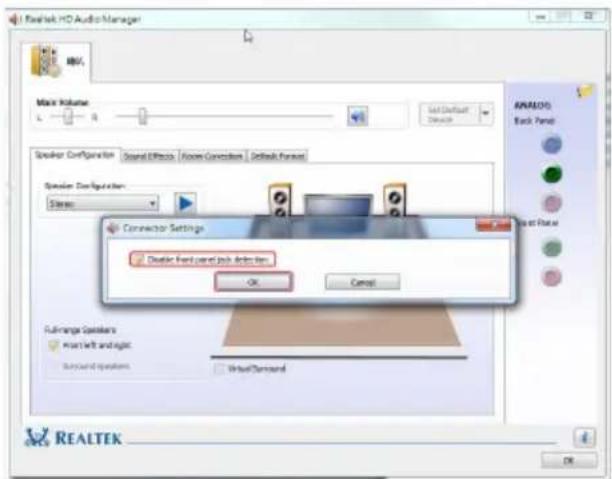Click the Set Default Device button
Image resolution: width=612 pixels, height=479 pixels.
pyautogui.click(x=449, y=114)
